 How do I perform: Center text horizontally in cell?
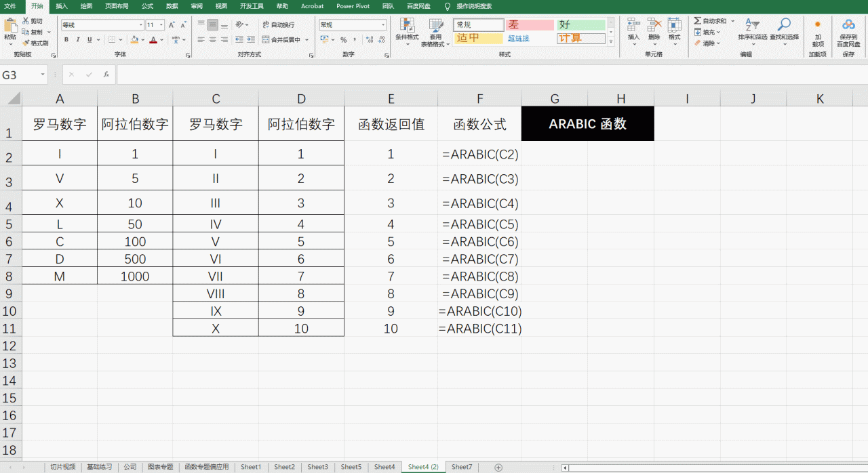(213, 40)
